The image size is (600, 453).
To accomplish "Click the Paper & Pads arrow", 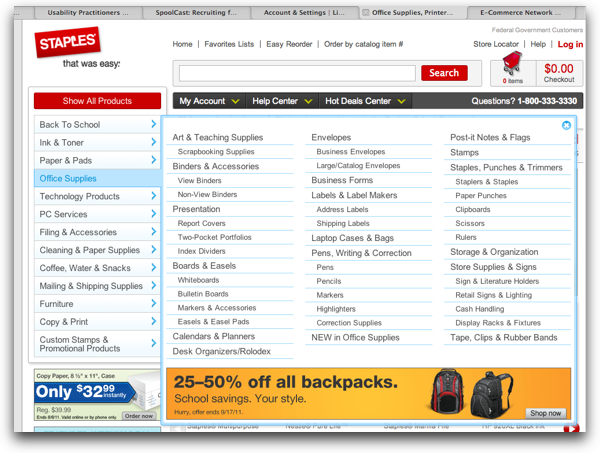I will [x=153, y=160].
